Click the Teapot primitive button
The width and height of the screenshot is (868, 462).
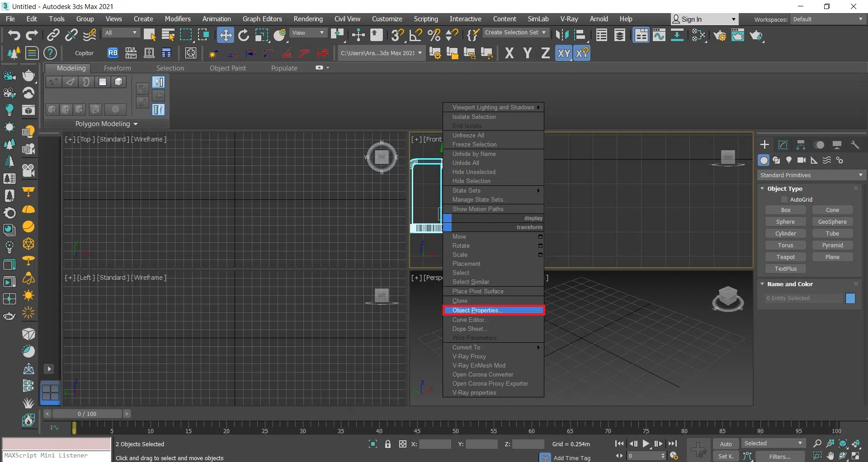click(785, 257)
